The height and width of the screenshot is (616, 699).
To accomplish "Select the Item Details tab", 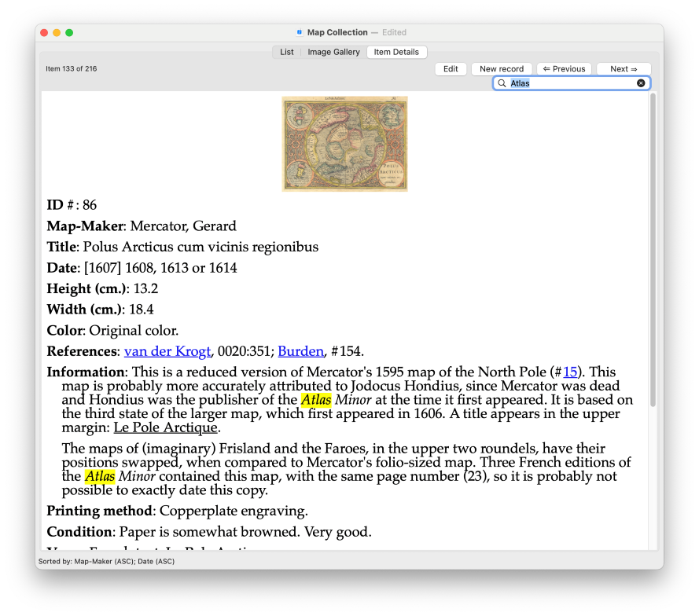I will 396,52.
